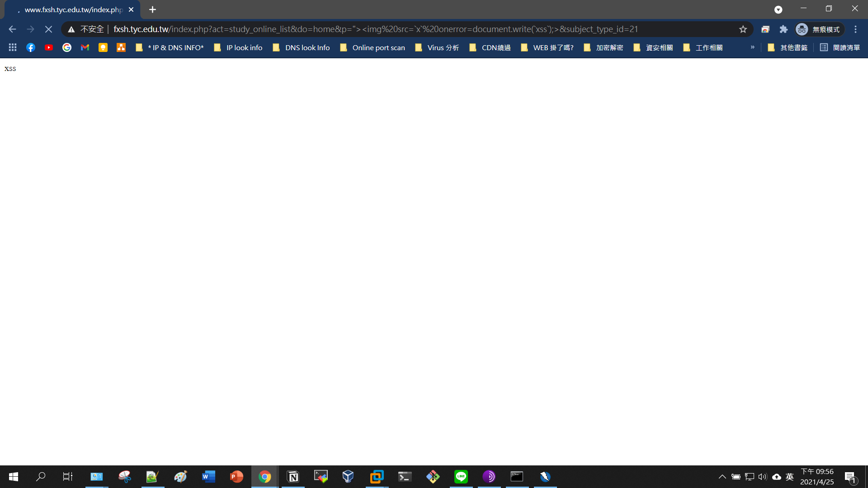Viewport: 868px width, 488px height.
Task: Open the '其他書籤' folder
Action: tap(788, 47)
